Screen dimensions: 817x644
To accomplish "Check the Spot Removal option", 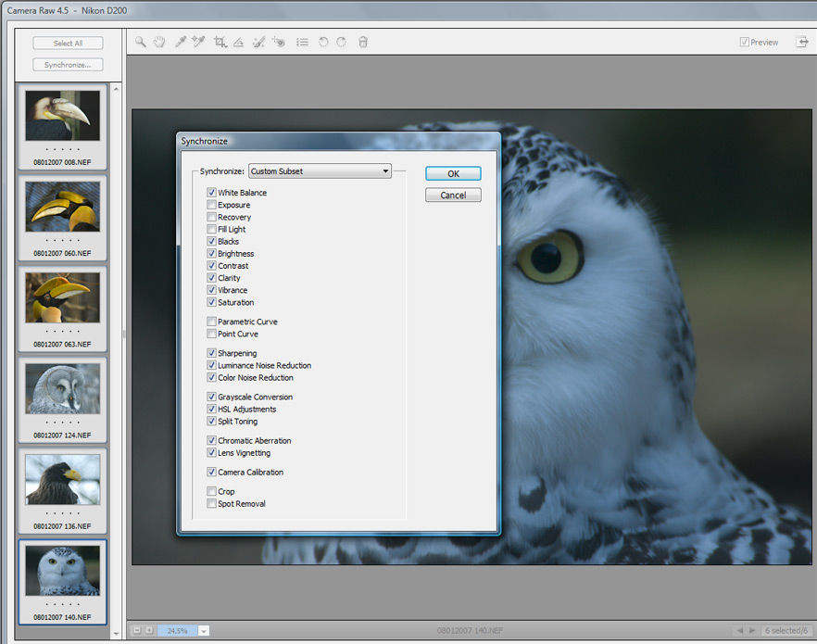I will point(211,503).
